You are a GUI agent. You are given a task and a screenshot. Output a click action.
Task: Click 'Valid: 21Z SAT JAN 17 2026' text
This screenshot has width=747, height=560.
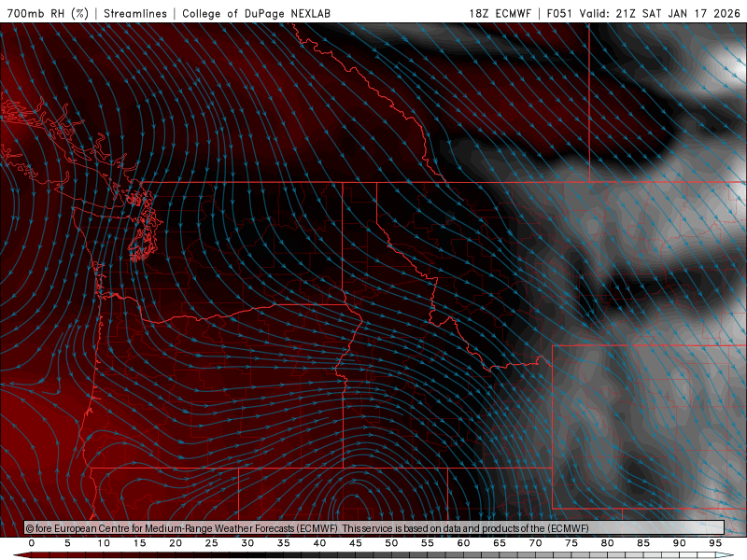coord(659,13)
